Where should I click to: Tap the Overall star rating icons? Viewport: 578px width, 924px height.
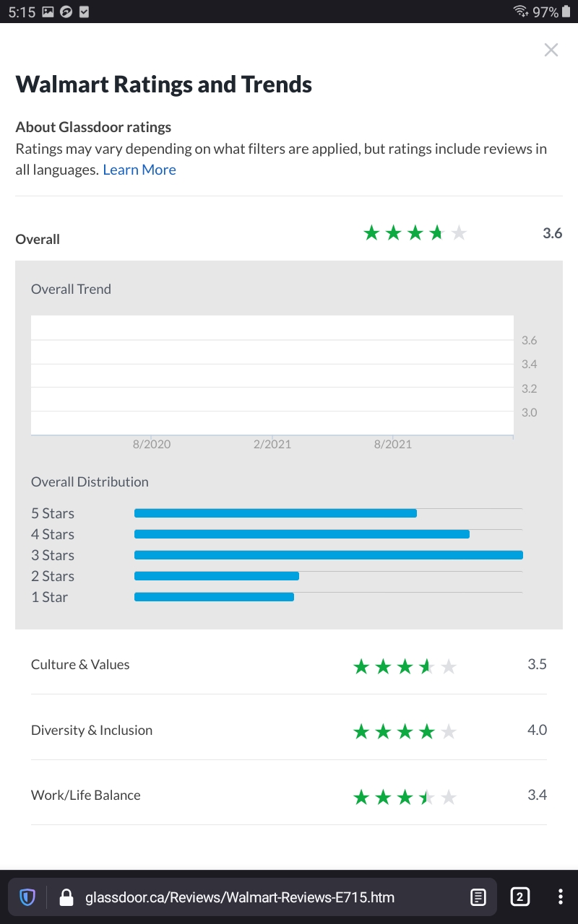click(415, 233)
